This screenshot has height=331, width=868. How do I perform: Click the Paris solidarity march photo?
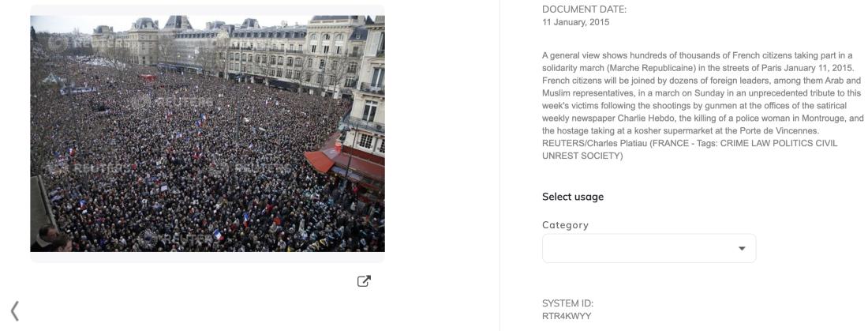click(x=208, y=134)
